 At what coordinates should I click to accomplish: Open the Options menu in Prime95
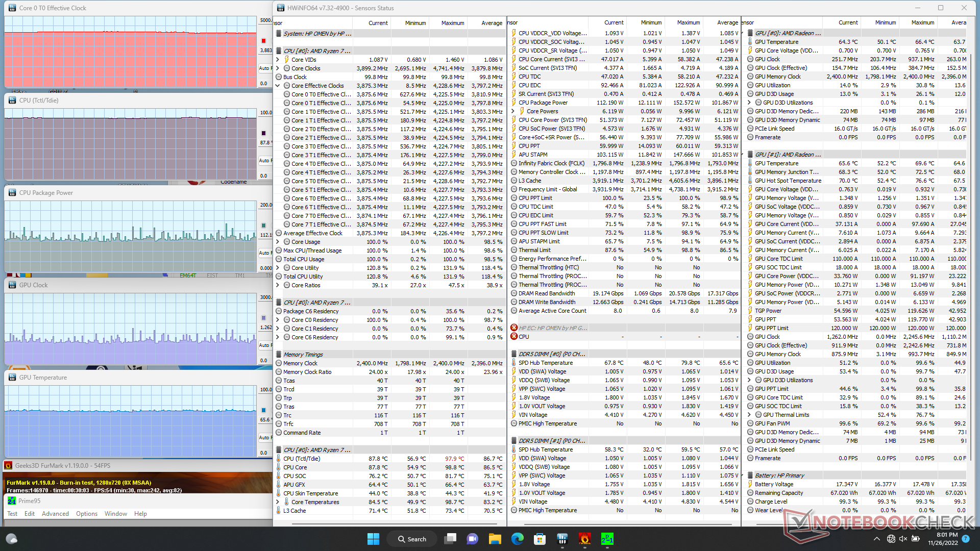(87, 514)
